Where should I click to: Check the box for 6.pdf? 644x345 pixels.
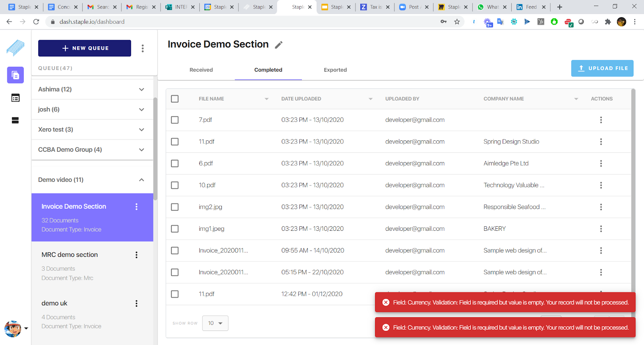pyautogui.click(x=175, y=163)
